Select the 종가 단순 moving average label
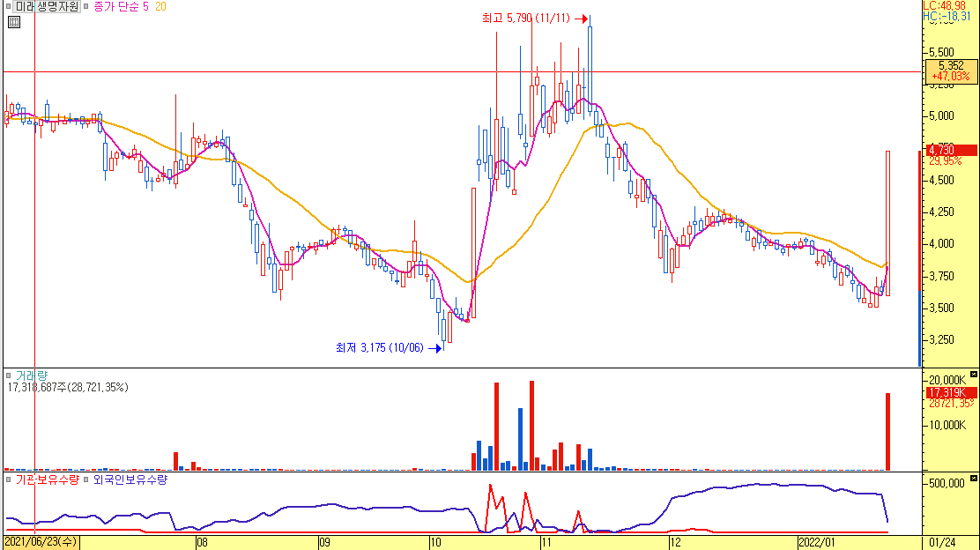Screen dimensions: 980x550 [x=115, y=7]
